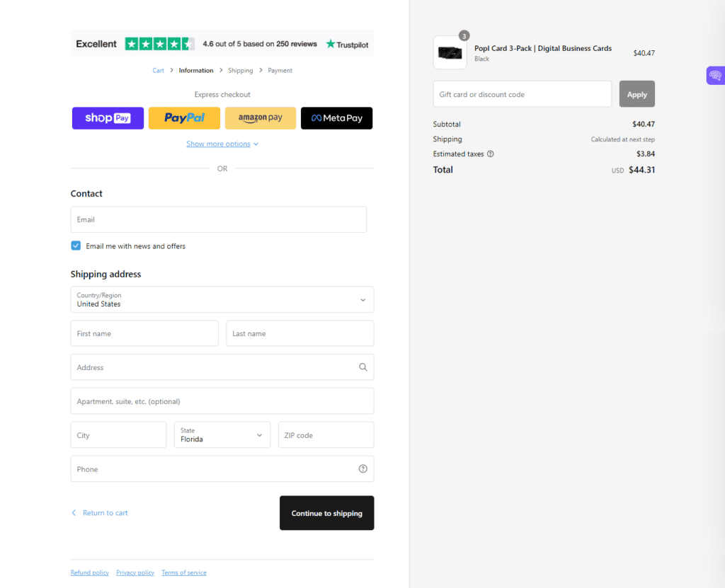
Task: Go back to the Cart breadcrumb step
Action: click(x=159, y=70)
